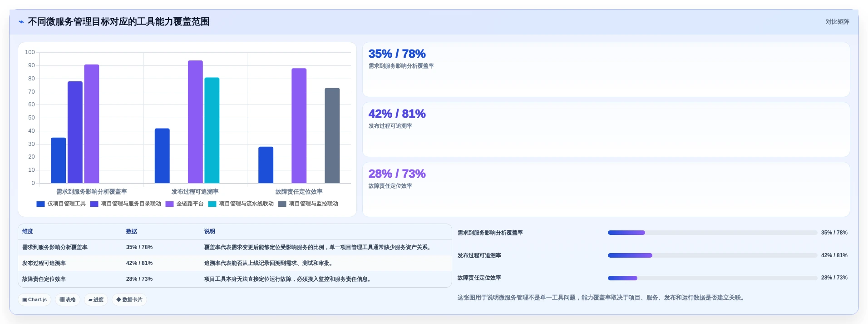The height and width of the screenshot is (324, 868).
Task: Click the 数据 table column header
Action: 132,232
